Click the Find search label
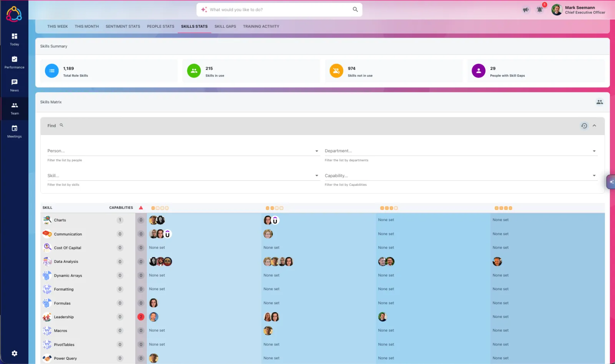The image size is (615, 364). 52,126
